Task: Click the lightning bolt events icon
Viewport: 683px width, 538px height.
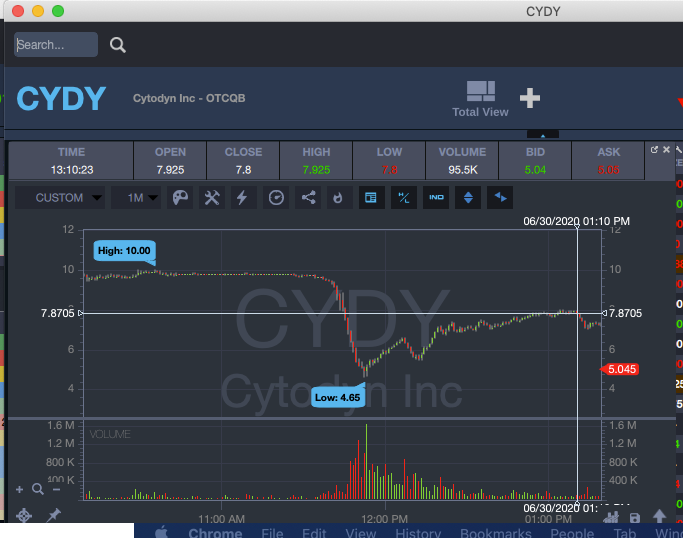Action: [x=243, y=198]
